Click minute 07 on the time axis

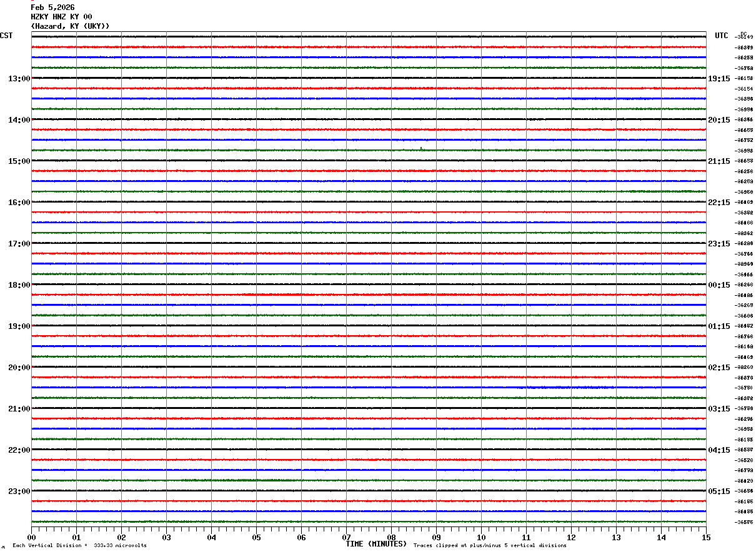pyautogui.click(x=346, y=537)
